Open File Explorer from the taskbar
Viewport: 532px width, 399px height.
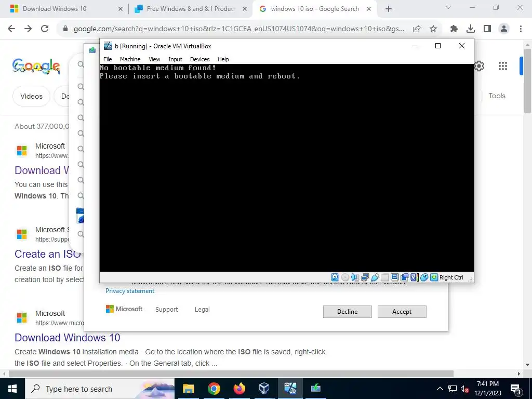tap(188, 389)
